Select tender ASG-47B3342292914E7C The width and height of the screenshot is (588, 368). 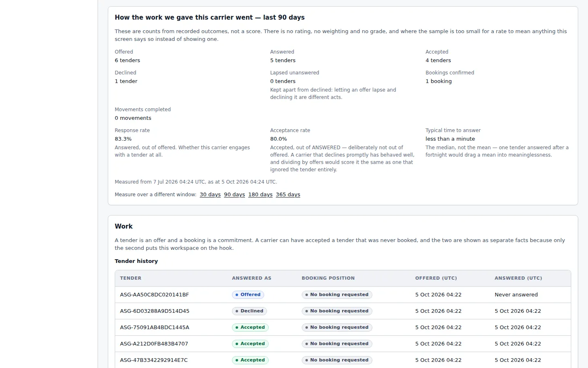coord(154,360)
